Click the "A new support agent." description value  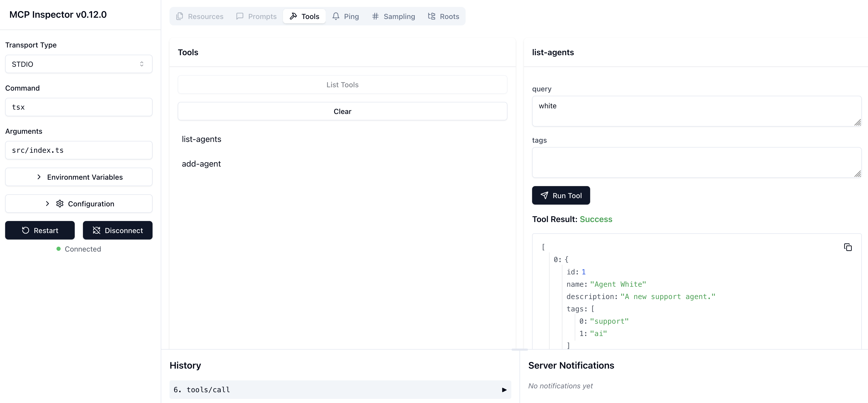pyautogui.click(x=667, y=297)
